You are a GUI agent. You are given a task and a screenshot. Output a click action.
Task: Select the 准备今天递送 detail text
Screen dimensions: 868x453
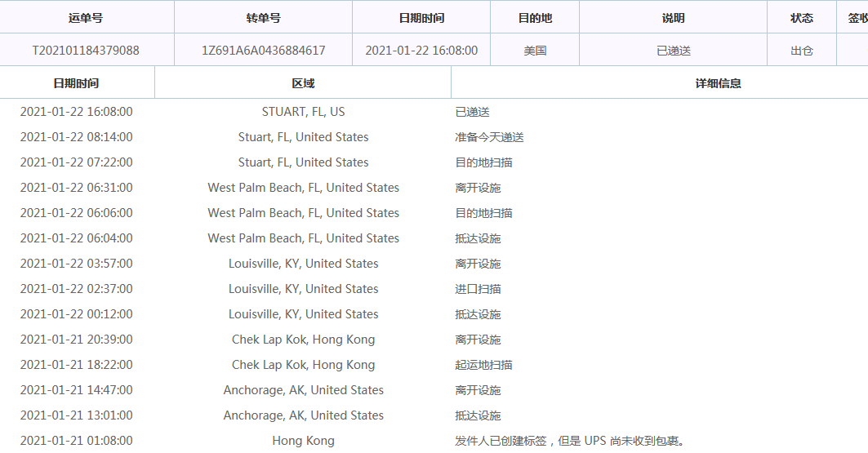pyautogui.click(x=489, y=137)
